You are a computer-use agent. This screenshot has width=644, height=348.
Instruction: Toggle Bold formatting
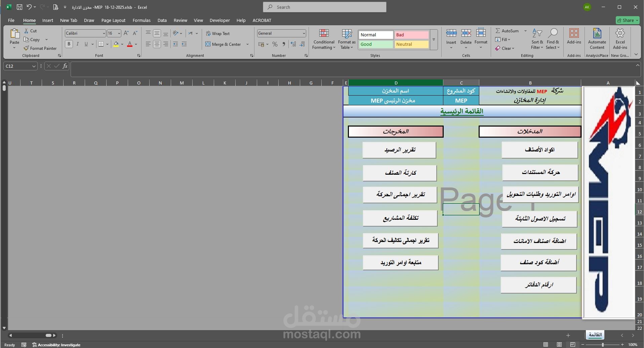point(69,44)
